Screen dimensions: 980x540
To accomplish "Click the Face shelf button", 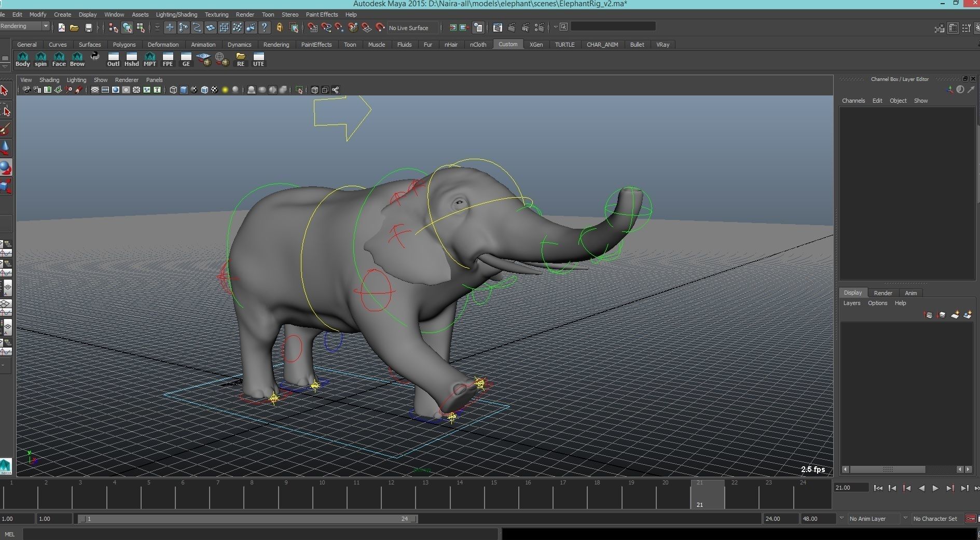I will (59, 60).
